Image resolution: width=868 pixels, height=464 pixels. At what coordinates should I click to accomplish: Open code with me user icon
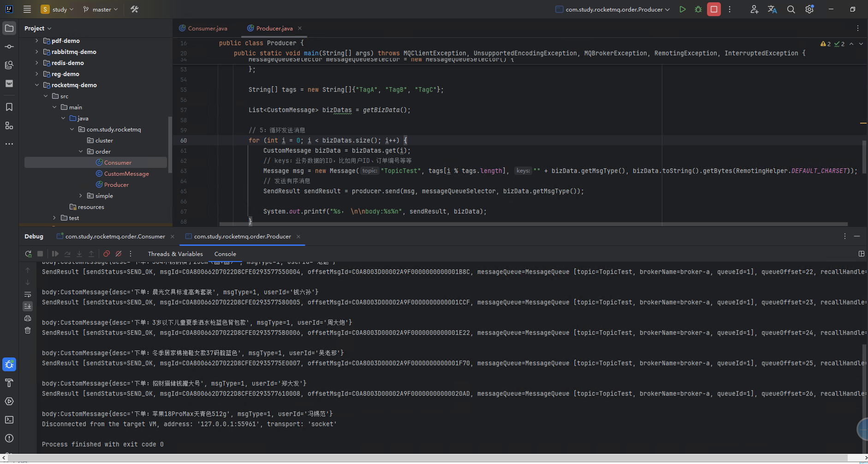coord(754,9)
